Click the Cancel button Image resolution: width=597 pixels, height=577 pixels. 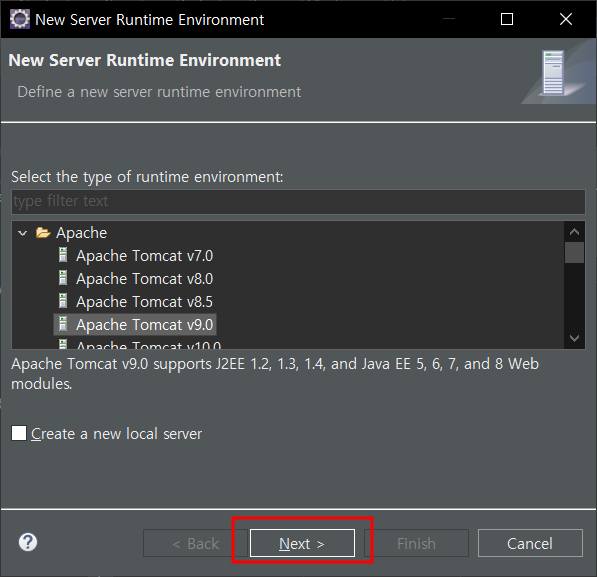pyautogui.click(x=530, y=543)
